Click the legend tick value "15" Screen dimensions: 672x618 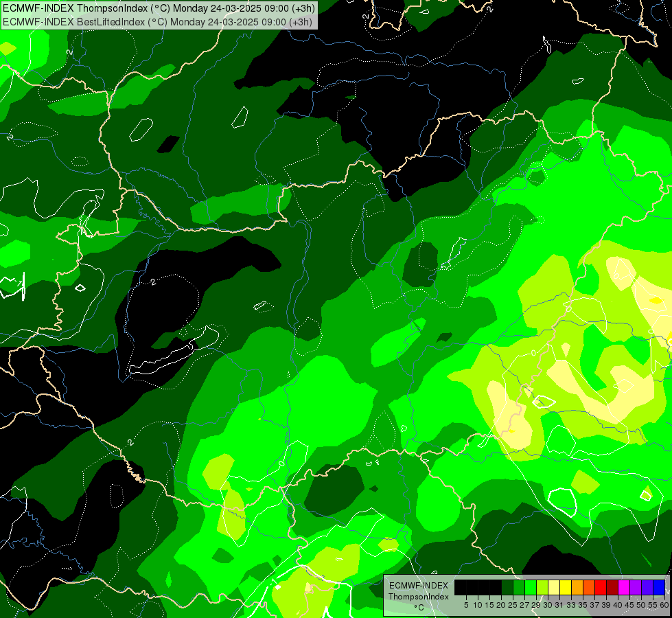click(490, 605)
